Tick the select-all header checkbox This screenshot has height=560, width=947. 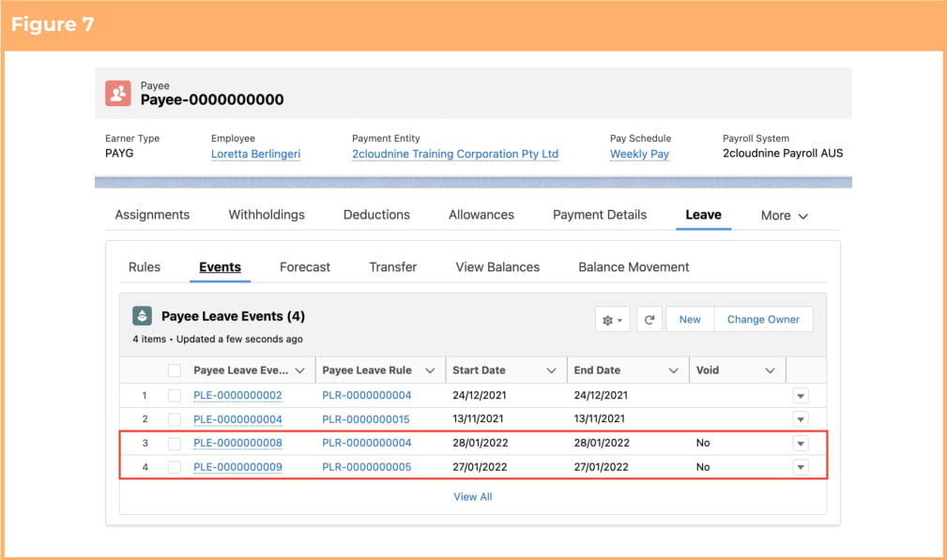coord(175,371)
